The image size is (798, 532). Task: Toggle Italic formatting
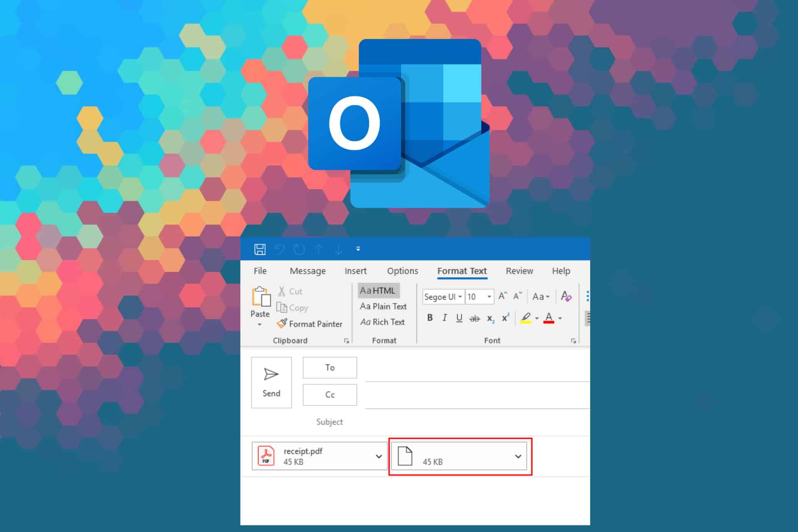click(445, 318)
